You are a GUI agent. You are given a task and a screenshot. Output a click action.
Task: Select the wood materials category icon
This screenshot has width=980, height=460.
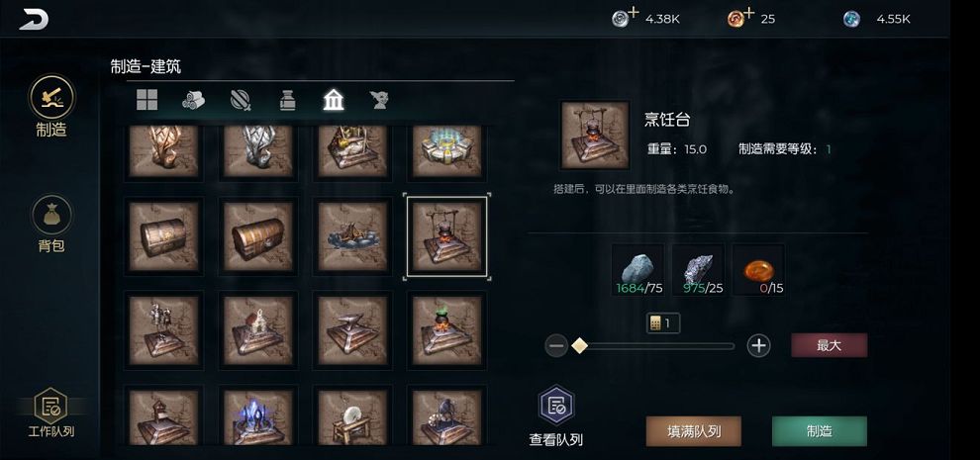point(194,100)
